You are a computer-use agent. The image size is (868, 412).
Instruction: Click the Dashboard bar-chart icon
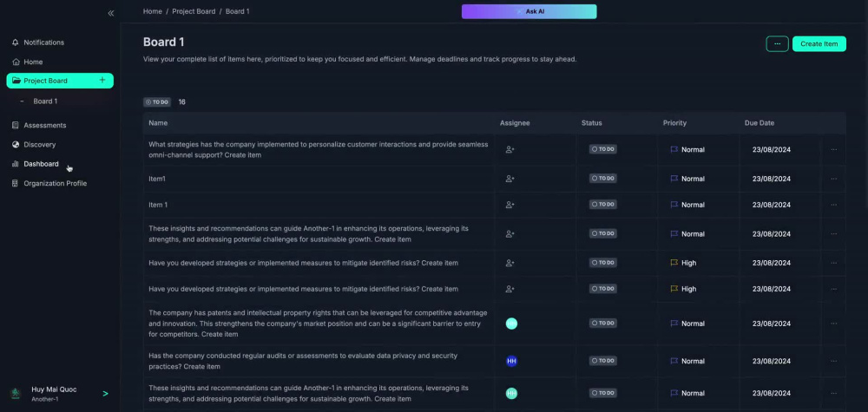[16, 164]
